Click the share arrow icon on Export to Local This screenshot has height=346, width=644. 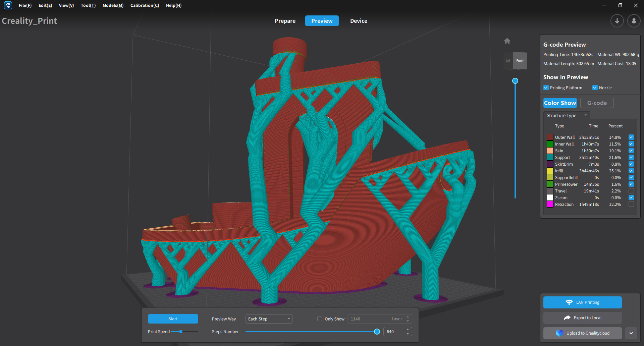[x=567, y=318]
